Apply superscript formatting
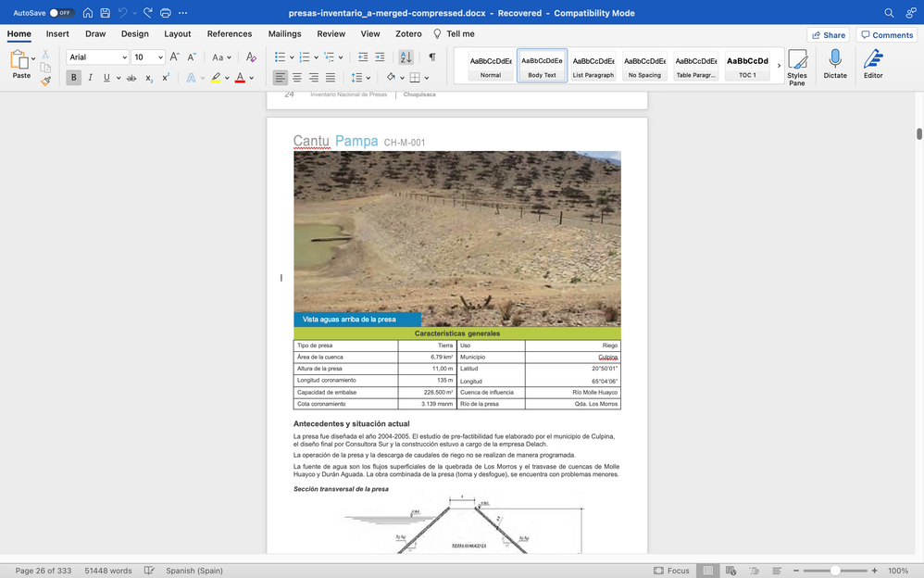 click(x=166, y=78)
